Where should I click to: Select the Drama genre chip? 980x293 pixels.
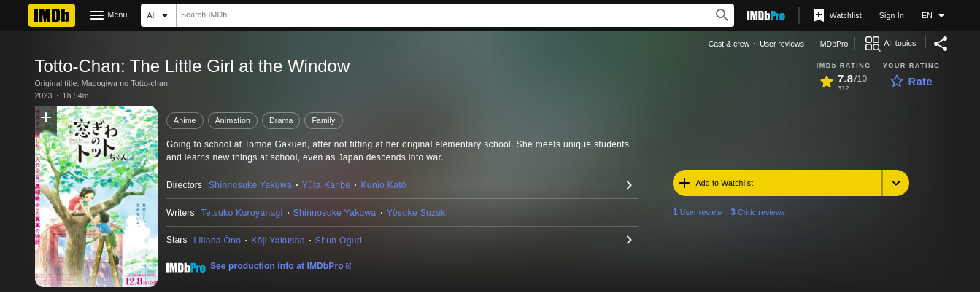click(281, 120)
